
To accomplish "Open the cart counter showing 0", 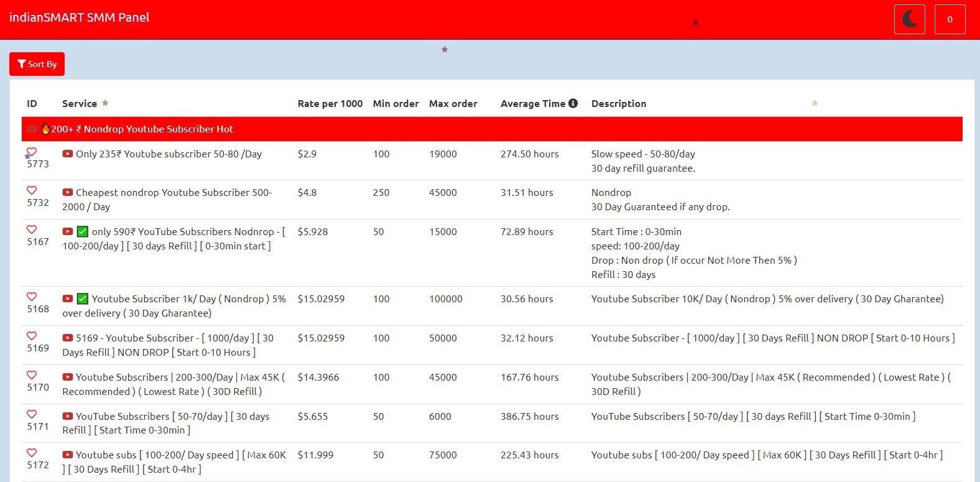I will tap(950, 19).
